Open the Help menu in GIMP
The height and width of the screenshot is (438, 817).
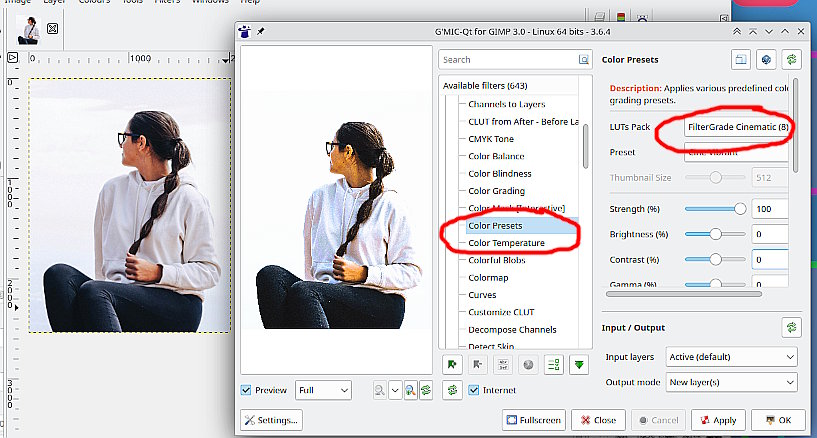250,2
